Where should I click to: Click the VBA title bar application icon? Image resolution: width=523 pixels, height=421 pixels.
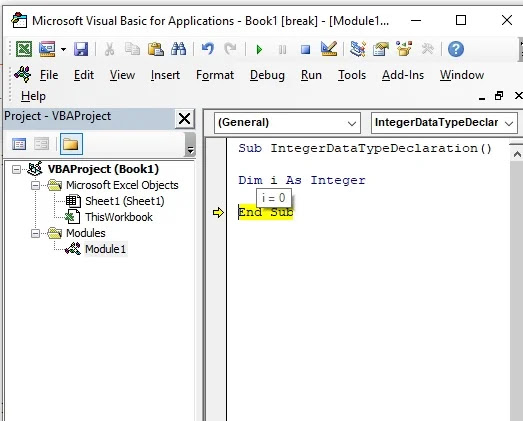coord(19,20)
